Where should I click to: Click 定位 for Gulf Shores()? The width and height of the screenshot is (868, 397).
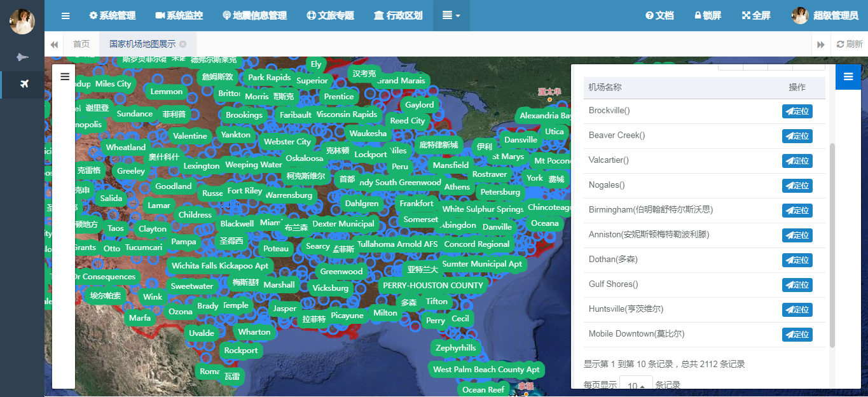[797, 285]
